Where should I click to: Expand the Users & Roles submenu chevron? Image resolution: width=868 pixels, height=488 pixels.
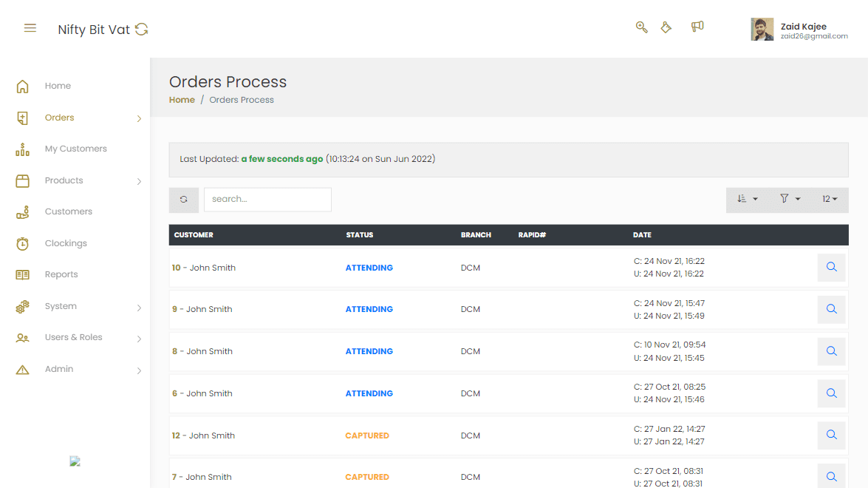[139, 339]
